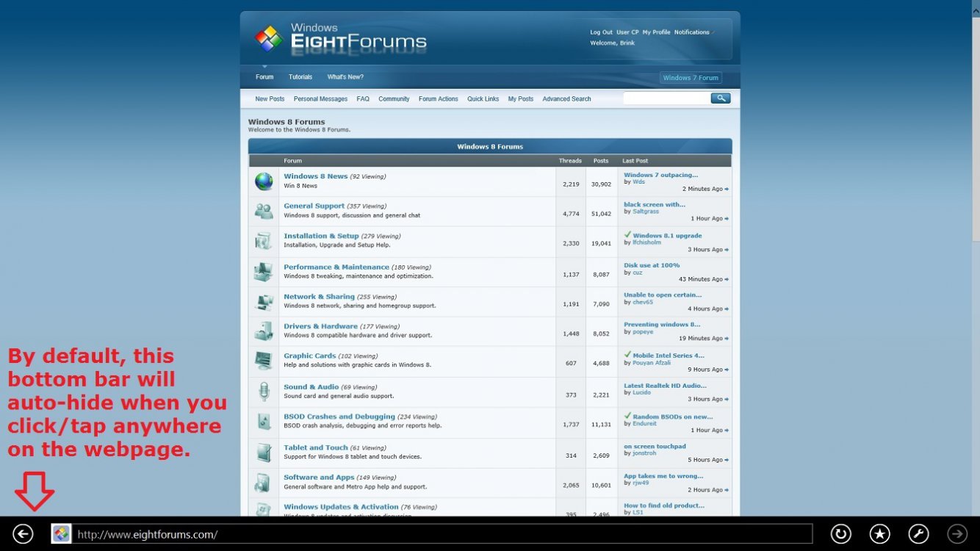
Task: Click the Graphic Cards forum icon
Action: click(264, 361)
